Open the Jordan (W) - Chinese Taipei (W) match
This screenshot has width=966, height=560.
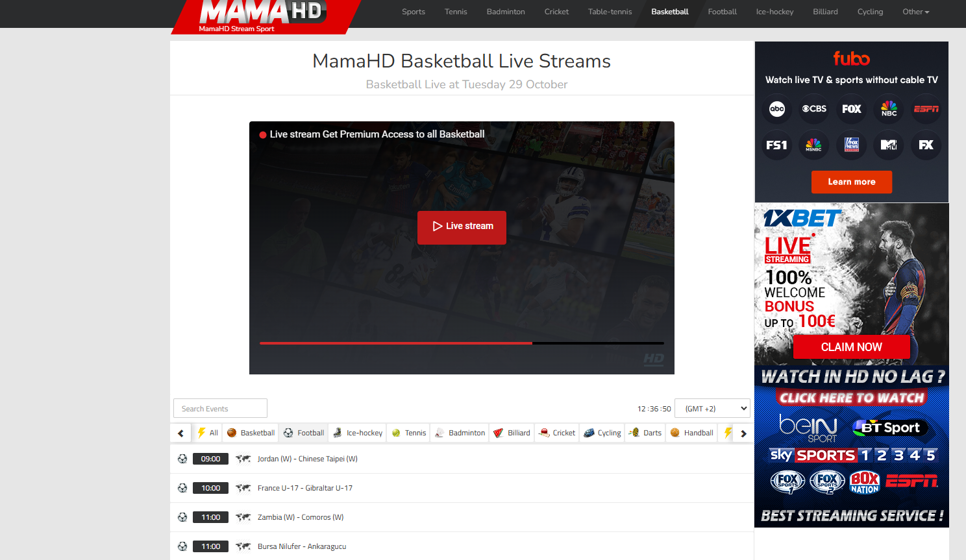tap(307, 459)
